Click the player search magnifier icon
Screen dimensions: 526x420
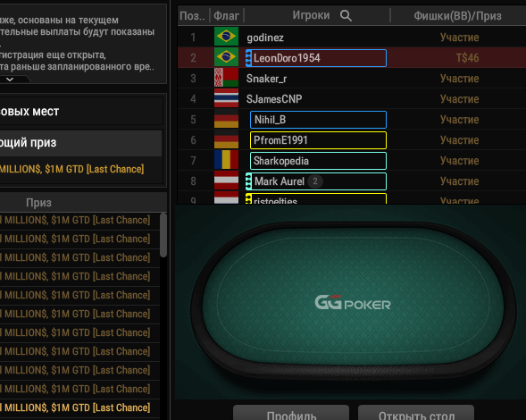pos(346,15)
